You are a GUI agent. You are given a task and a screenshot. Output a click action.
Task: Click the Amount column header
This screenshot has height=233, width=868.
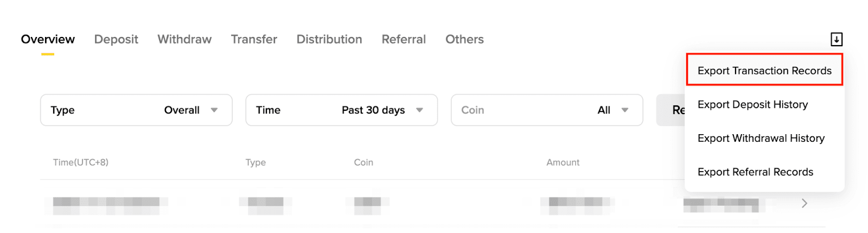(x=563, y=162)
